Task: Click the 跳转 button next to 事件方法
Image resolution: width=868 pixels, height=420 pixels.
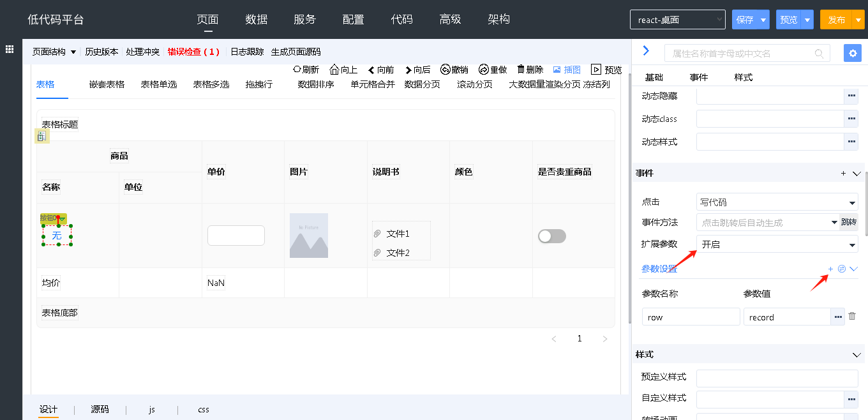Action: 849,222
